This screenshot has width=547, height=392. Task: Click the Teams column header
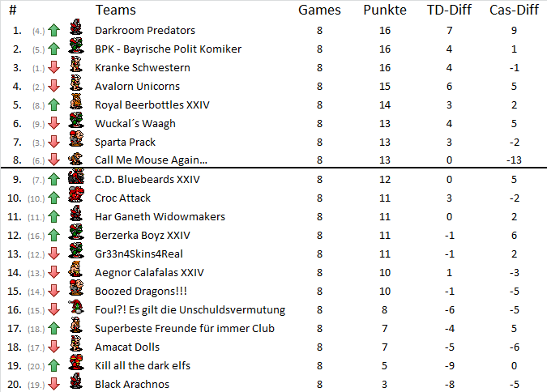click(115, 11)
